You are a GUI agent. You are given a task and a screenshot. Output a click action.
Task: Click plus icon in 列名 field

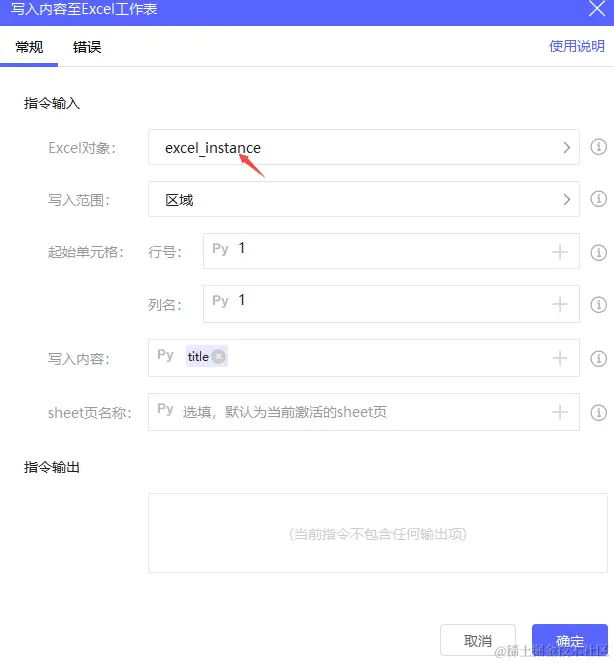(x=560, y=304)
